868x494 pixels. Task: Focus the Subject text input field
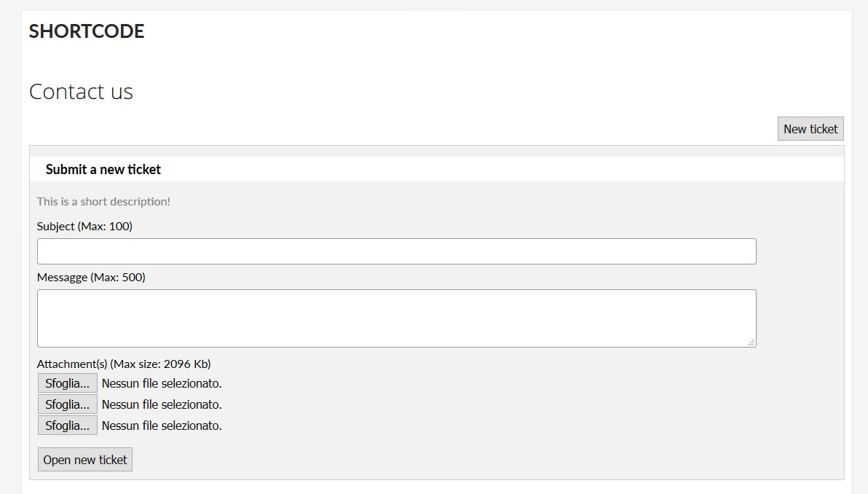point(396,251)
